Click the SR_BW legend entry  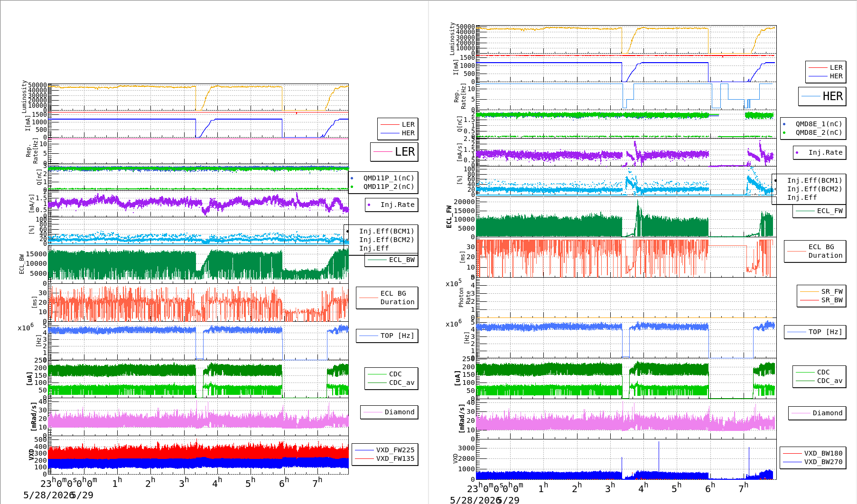[x=822, y=300]
